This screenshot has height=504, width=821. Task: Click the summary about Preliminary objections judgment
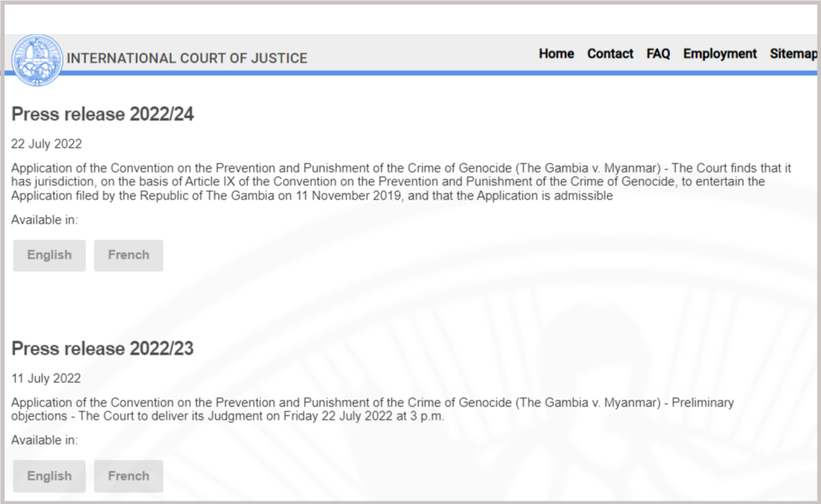click(x=372, y=409)
